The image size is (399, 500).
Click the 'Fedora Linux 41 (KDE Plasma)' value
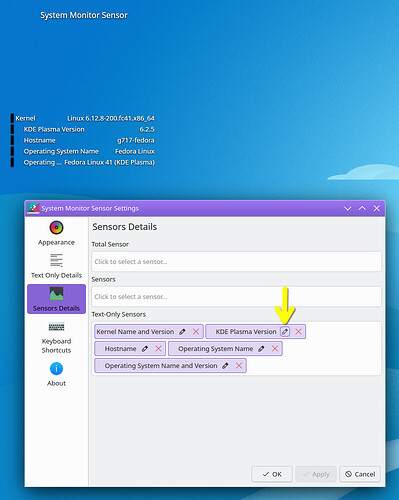110,162
